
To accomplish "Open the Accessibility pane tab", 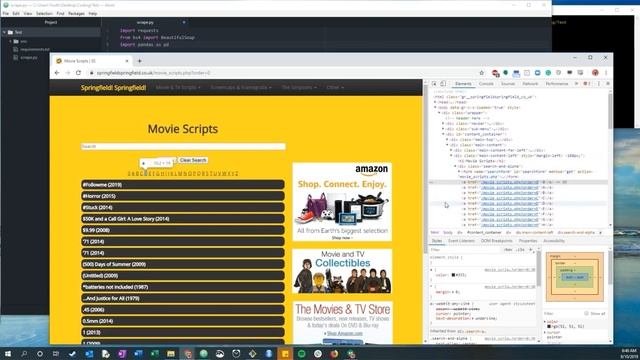I will click(x=554, y=241).
